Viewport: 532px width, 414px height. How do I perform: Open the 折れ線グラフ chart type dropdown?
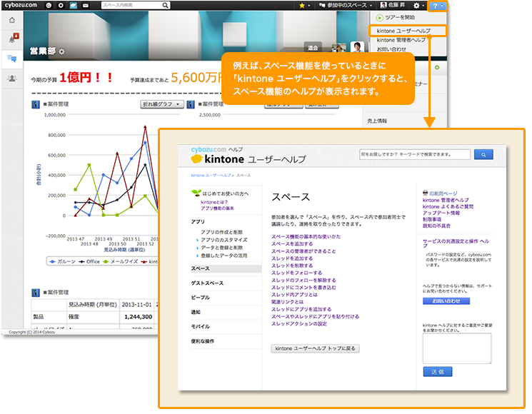coord(162,104)
